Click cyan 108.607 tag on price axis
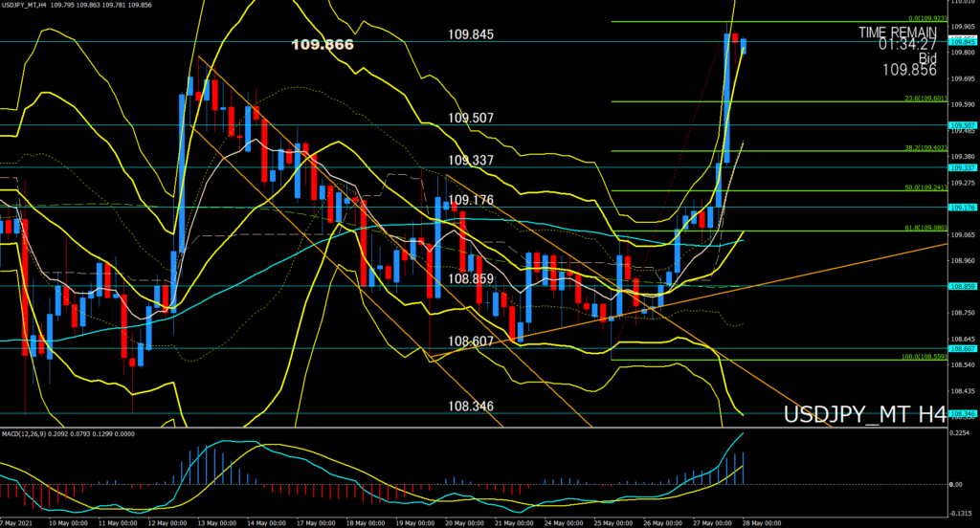980x528 pixels. tap(963, 349)
